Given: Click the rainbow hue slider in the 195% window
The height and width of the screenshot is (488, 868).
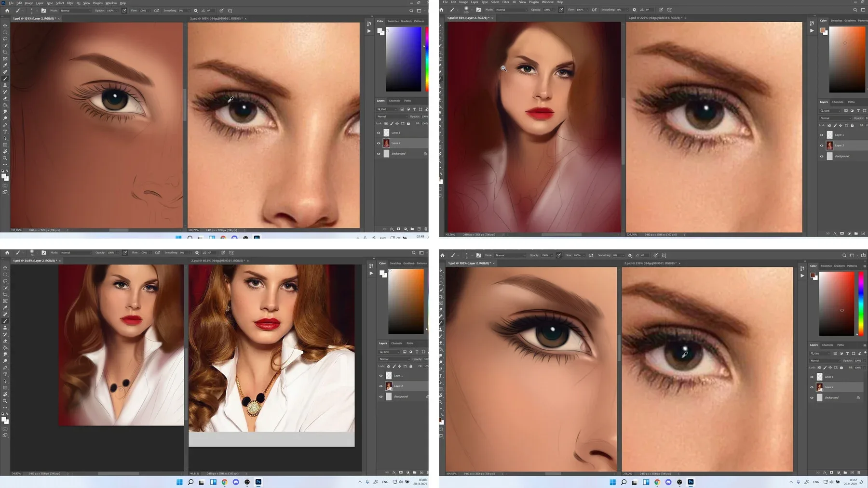Looking at the screenshot, I should click(861, 303).
